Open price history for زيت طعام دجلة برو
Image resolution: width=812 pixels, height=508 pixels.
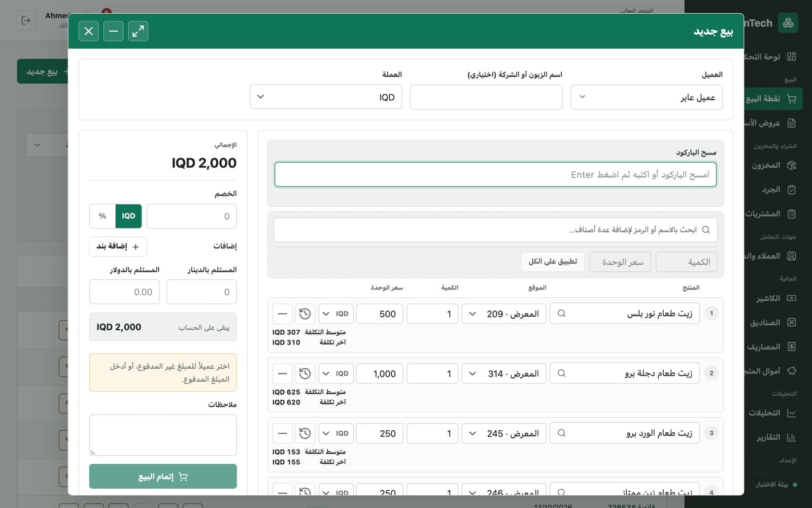tap(305, 374)
